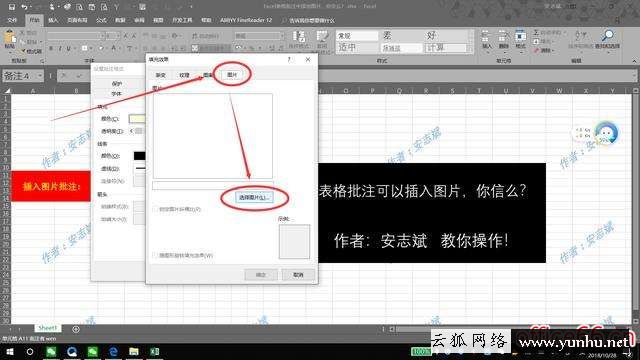This screenshot has height=360, width=640.
Task: Select the Protection tab in comment format dialog
Action: click(x=117, y=83)
